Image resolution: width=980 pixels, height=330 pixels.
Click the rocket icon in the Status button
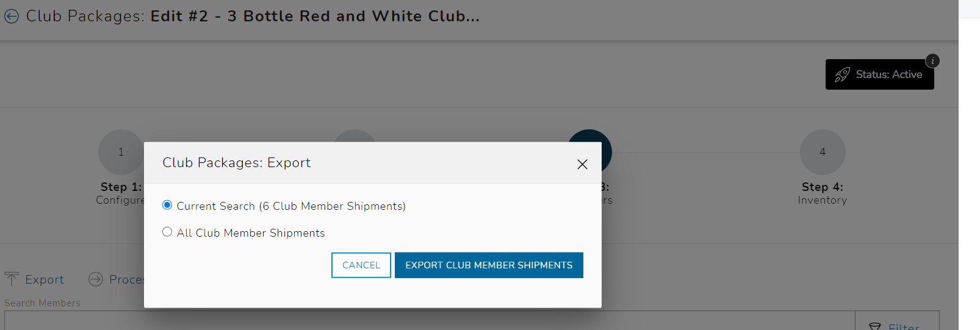(x=842, y=74)
